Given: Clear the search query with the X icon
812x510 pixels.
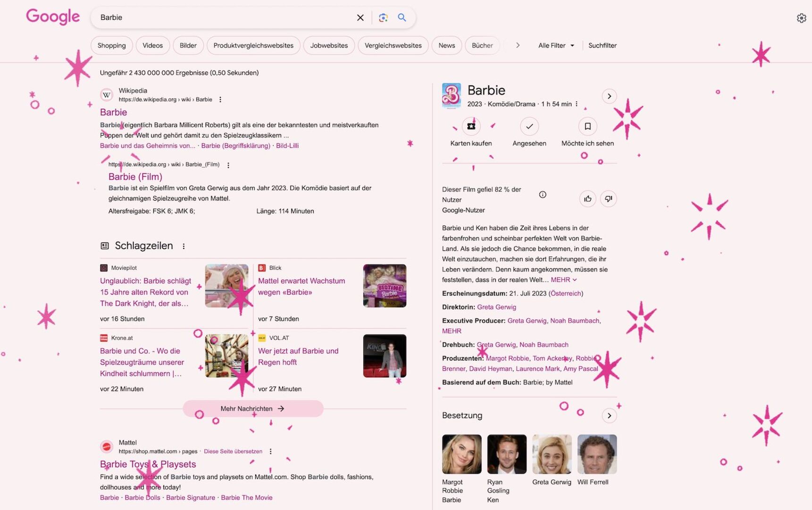Looking at the screenshot, I should click(x=360, y=17).
